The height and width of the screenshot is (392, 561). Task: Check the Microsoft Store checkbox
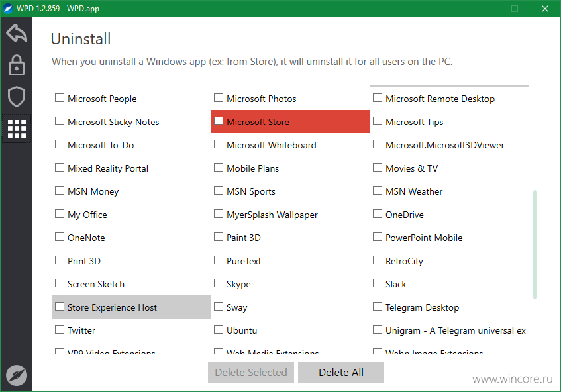(219, 121)
